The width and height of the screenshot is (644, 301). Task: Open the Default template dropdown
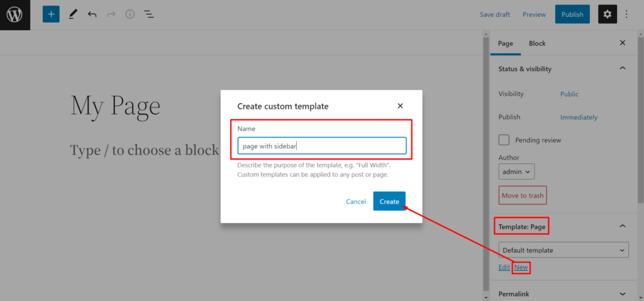click(x=563, y=250)
